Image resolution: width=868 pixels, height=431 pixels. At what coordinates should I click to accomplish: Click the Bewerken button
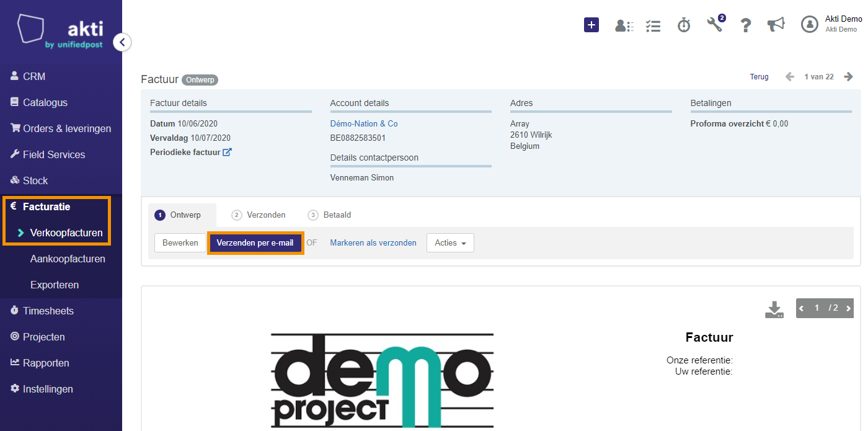click(x=180, y=243)
